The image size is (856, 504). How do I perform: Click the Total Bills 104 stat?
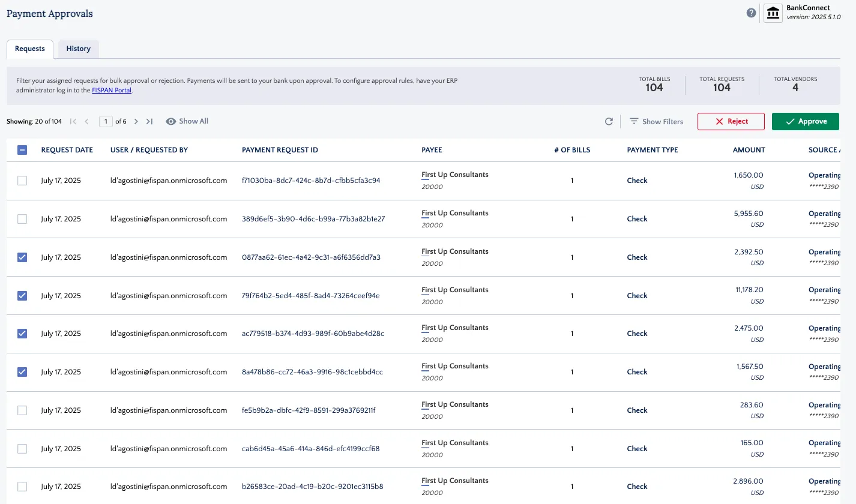click(x=654, y=85)
